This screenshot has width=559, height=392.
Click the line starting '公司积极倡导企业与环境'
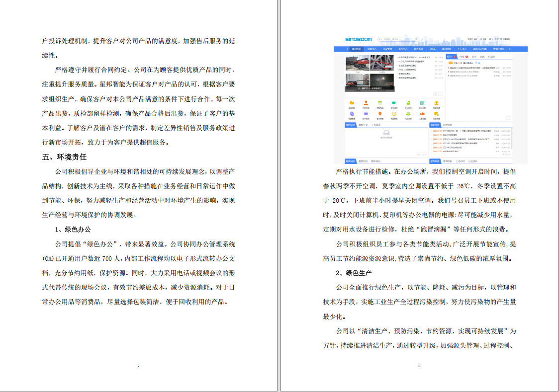pyautogui.click(x=145, y=171)
